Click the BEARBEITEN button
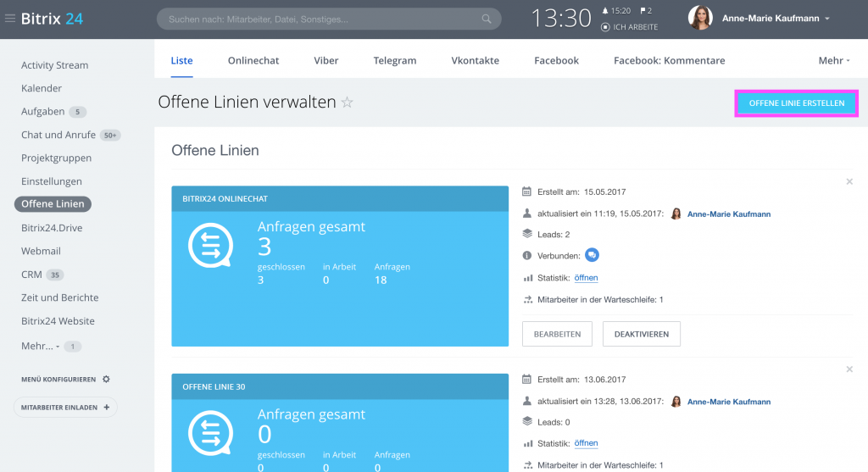 tap(557, 334)
